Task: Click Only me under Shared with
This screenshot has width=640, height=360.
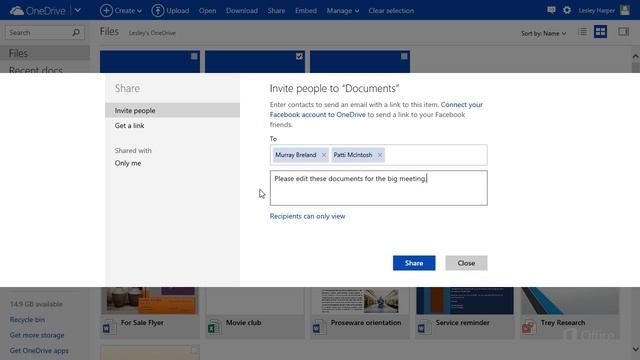Action: [x=128, y=163]
